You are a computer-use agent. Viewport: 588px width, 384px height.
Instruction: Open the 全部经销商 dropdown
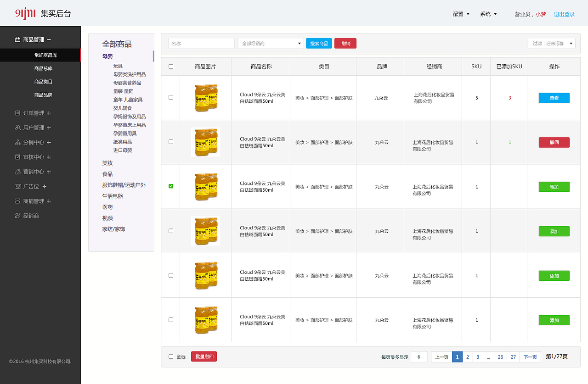[271, 43]
